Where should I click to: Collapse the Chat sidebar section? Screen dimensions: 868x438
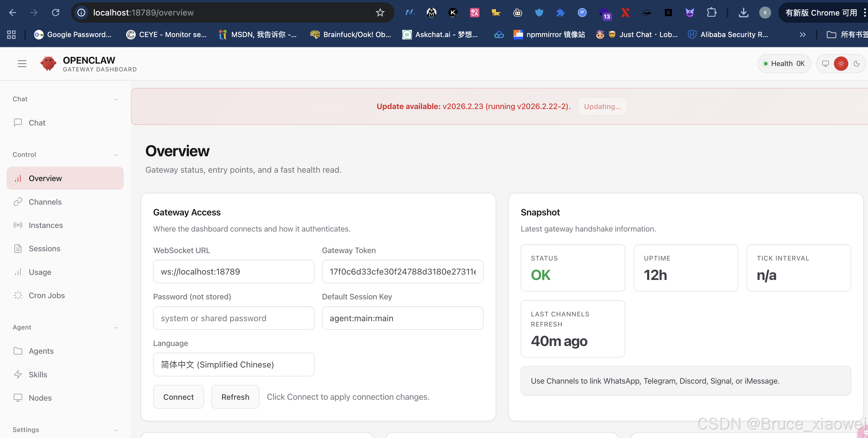point(116,99)
